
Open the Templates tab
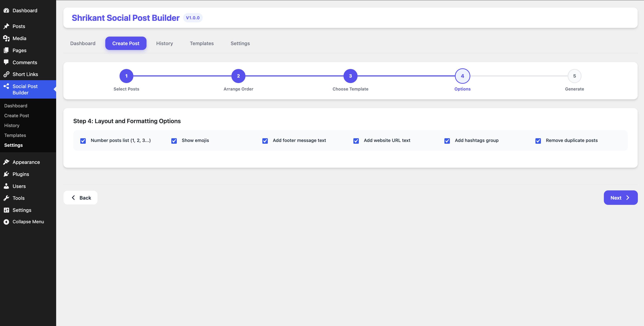point(202,43)
